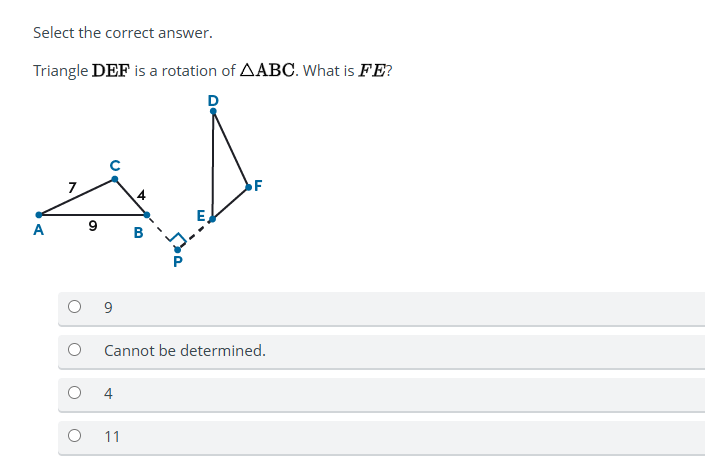Click the italic FE in the question
This screenshot has height=467, width=705.
(x=372, y=71)
